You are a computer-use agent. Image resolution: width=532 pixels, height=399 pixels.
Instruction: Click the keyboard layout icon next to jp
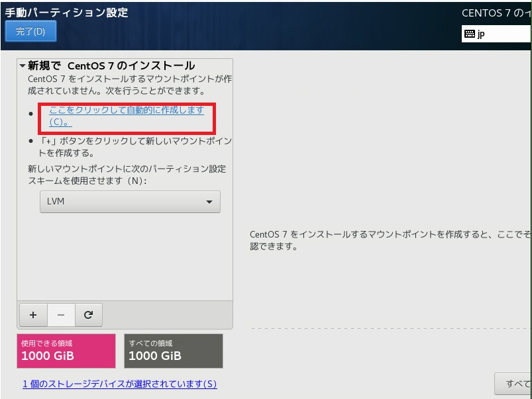(470, 34)
